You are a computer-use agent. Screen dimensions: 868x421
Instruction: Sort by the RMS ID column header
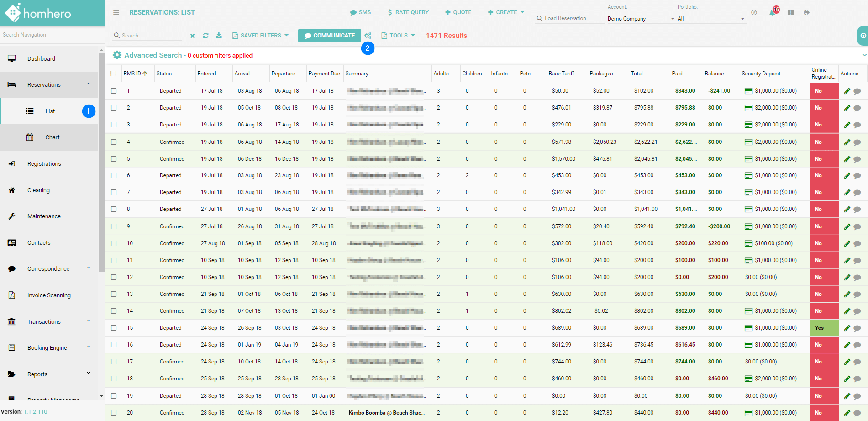pos(136,73)
